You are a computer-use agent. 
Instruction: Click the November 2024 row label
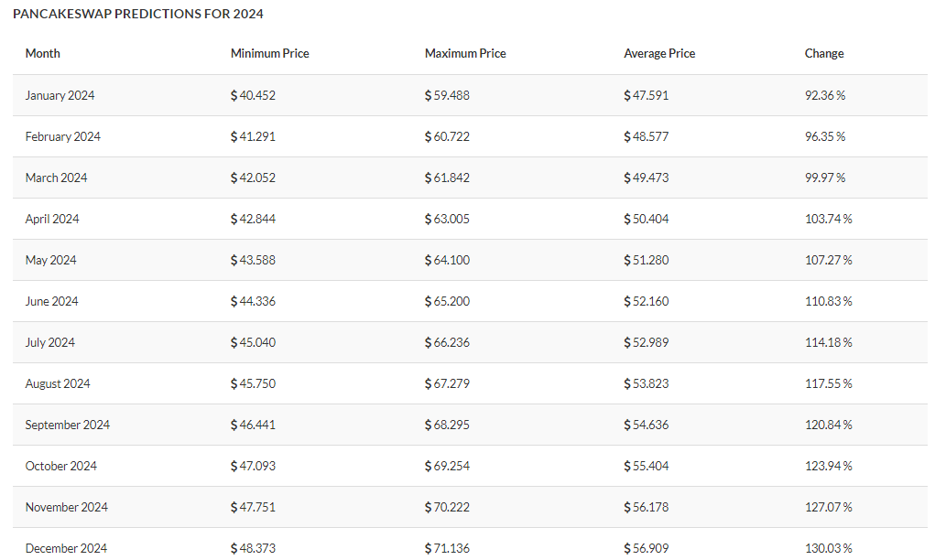pyautogui.click(x=65, y=507)
